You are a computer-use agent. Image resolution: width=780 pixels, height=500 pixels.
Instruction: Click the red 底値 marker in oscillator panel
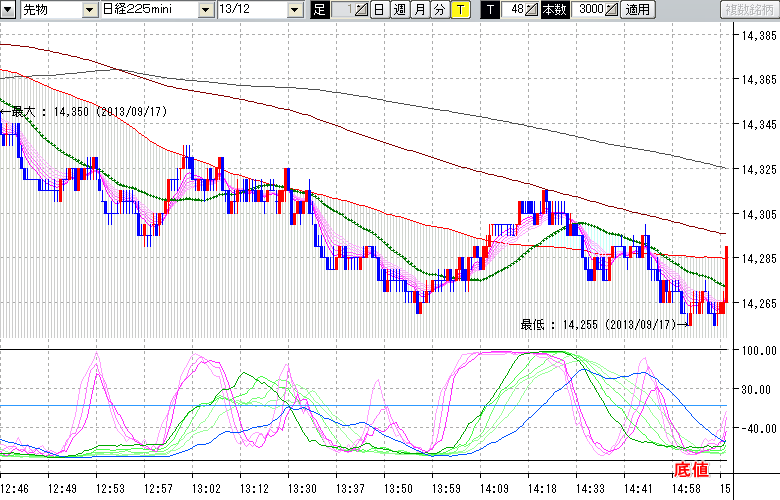tap(692, 469)
